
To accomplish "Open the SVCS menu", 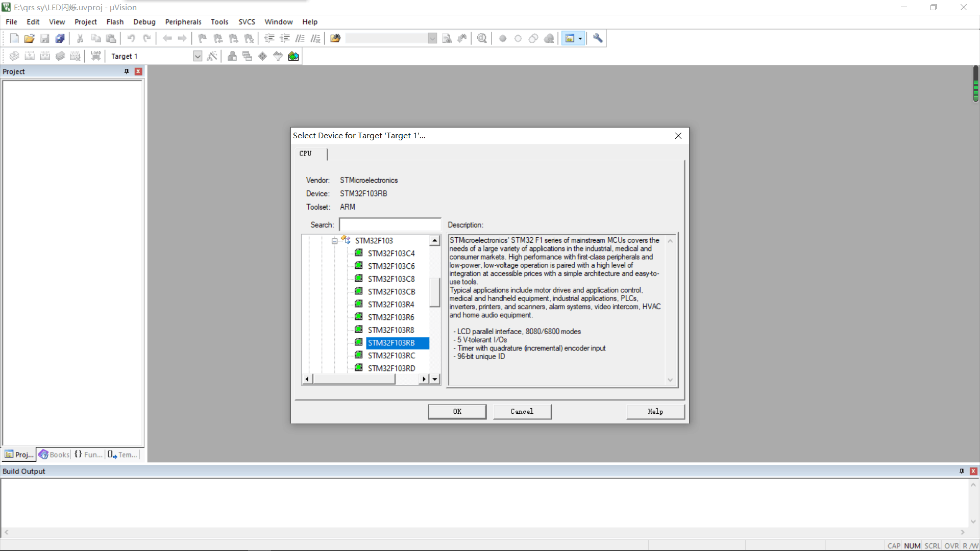I will point(247,22).
